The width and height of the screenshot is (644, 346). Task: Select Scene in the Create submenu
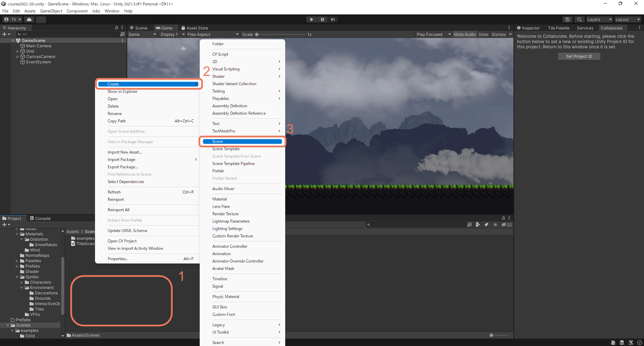point(242,141)
